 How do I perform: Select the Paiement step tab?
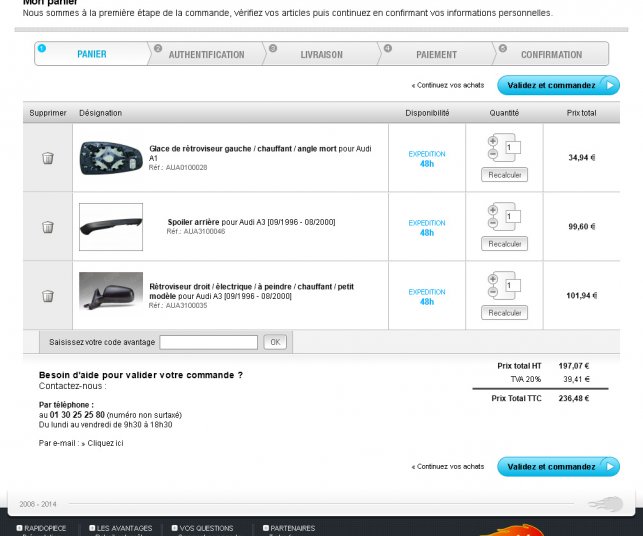[436, 54]
